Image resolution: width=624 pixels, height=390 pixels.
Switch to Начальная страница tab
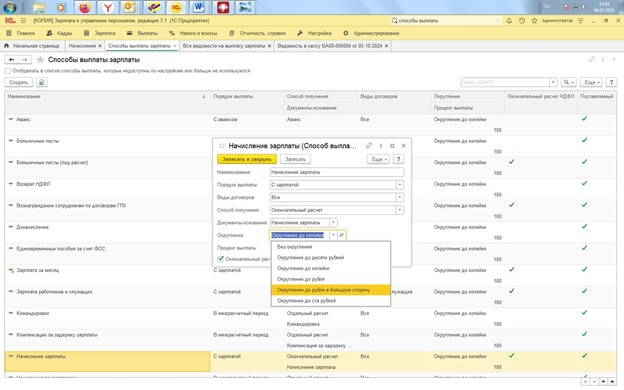[x=32, y=46]
